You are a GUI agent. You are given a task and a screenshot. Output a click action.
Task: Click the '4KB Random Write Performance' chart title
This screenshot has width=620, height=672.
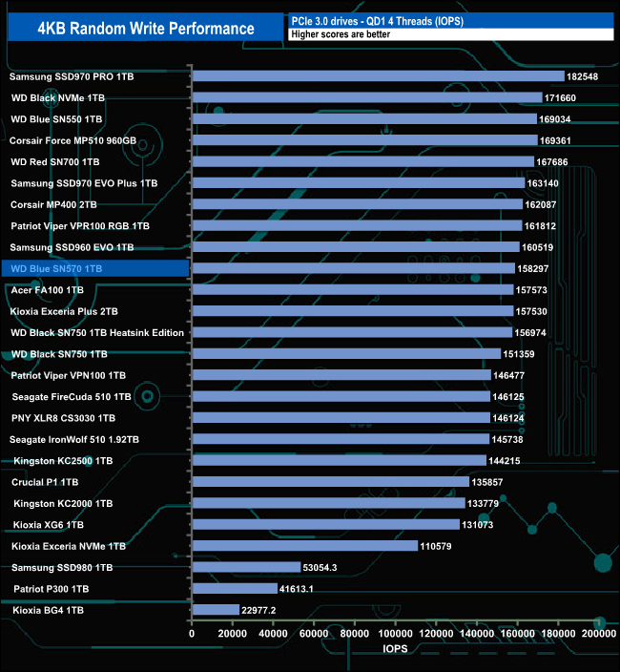[x=146, y=29]
